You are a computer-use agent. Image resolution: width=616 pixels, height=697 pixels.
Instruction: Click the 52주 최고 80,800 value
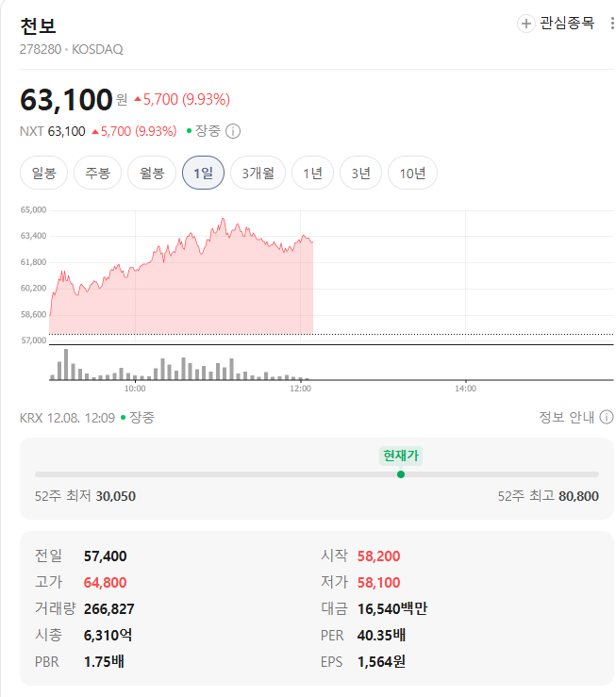point(578,496)
